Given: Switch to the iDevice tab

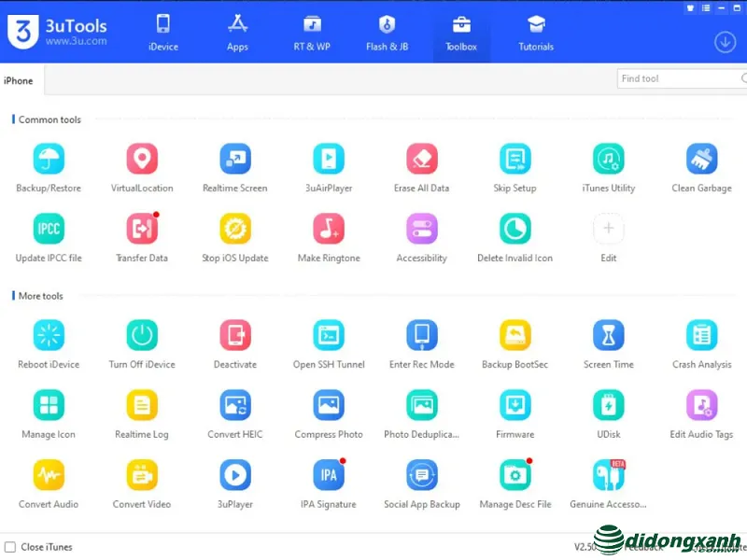Looking at the screenshot, I should 162,32.
